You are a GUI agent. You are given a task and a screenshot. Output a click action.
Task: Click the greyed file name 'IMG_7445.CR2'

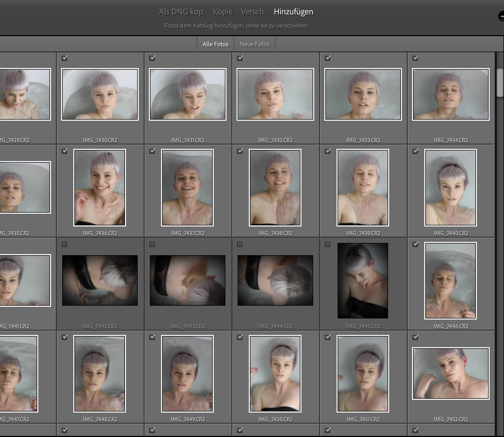pos(363,326)
